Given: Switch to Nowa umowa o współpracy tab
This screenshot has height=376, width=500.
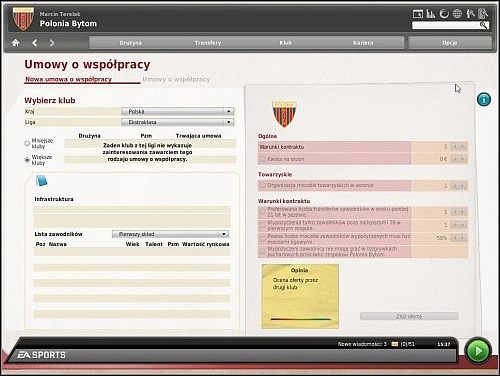Looking at the screenshot, I should 69,79.
